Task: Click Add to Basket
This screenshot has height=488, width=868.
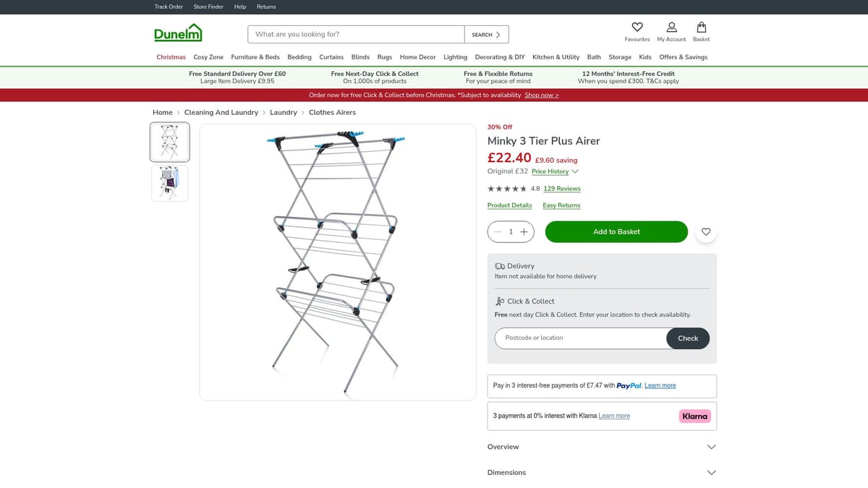Action: (616, 231)
